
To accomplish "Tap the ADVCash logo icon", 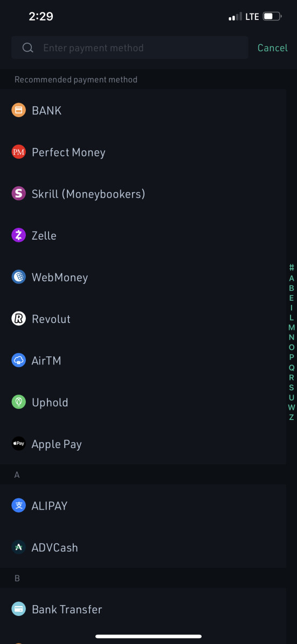I will click(x=18, y=547).
